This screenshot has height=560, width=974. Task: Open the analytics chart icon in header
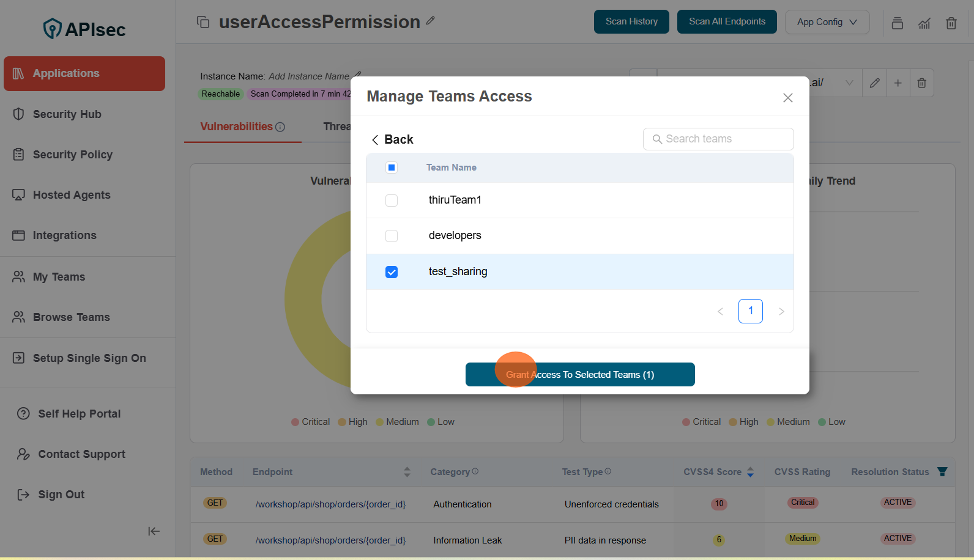click(924, 23)
